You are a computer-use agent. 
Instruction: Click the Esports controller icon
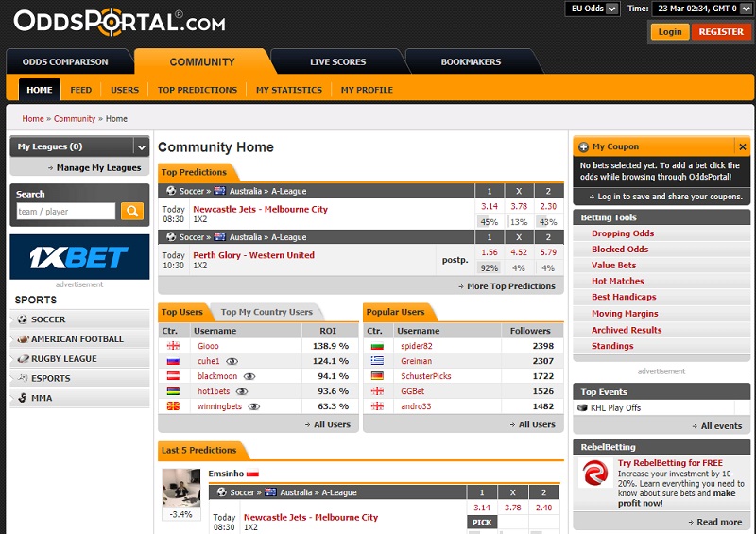(23, 378)
